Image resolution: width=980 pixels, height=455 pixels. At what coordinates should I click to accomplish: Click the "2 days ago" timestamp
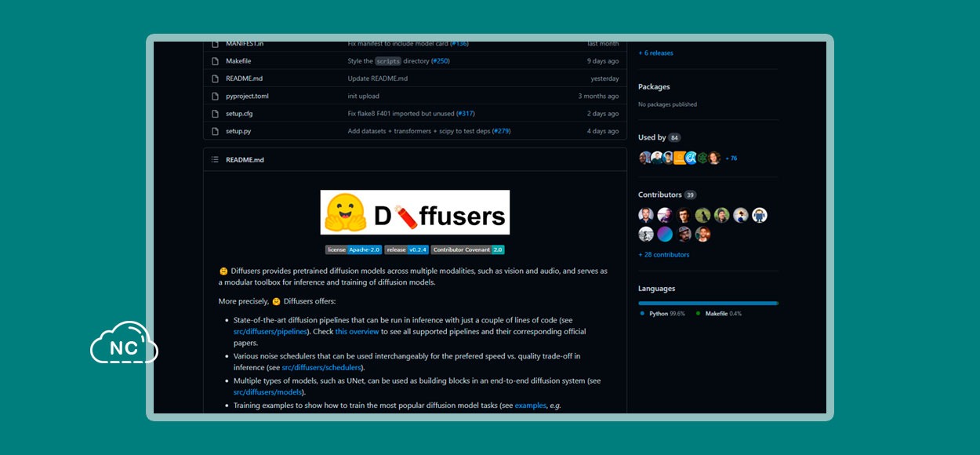click(x=603, y=114)
